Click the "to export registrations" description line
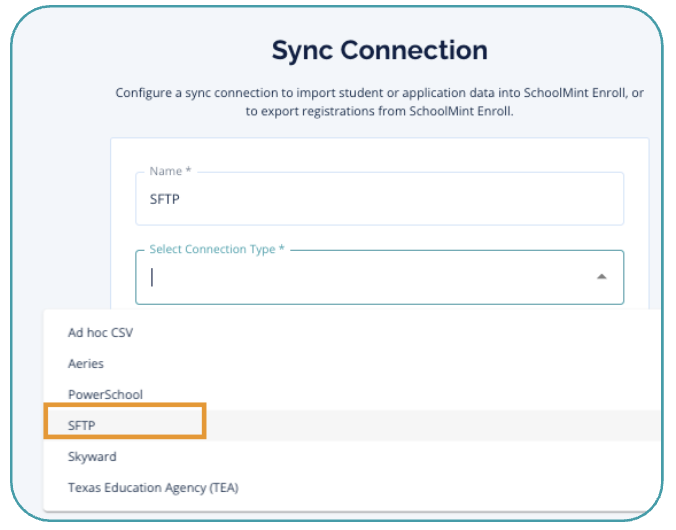Screen dimensions: 676x530 click(379, 111)
